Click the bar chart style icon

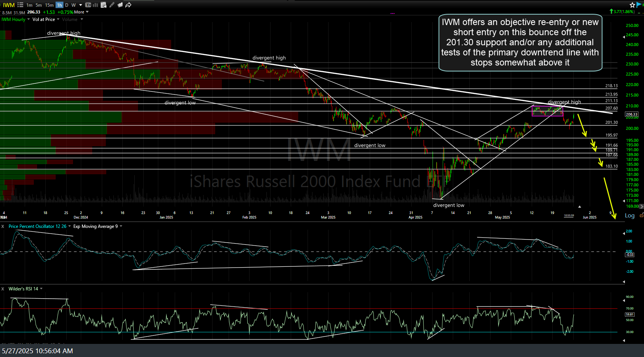[x=95, y=5]
